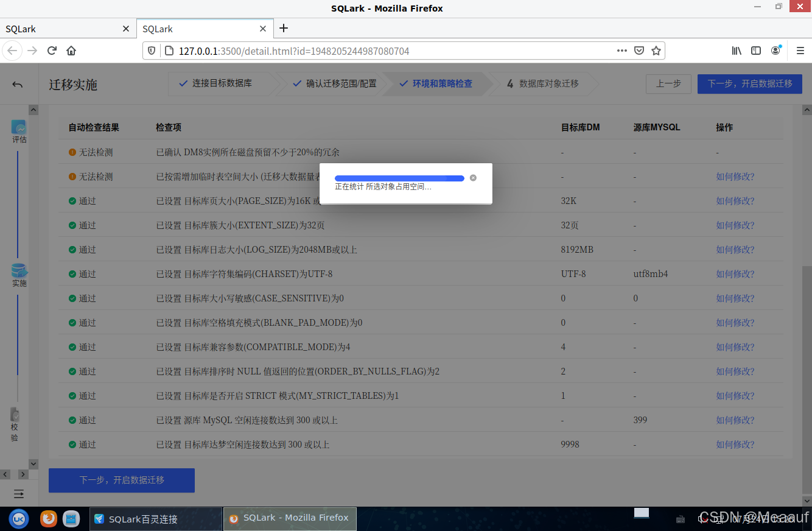Open the page actions three-dots menu
This screenshot has width=812, height=531.
621,51
